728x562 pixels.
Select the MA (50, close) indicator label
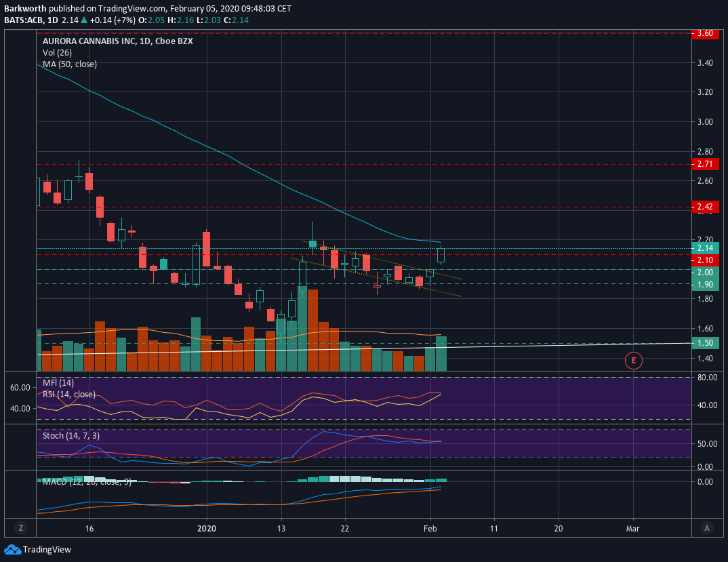click(x=70, y=64)
